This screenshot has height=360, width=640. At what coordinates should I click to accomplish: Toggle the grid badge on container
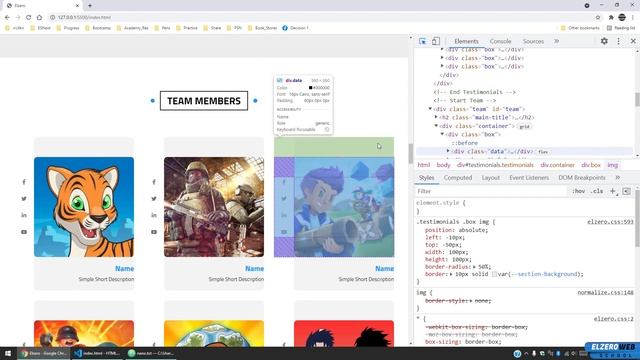tap(524, 127)
